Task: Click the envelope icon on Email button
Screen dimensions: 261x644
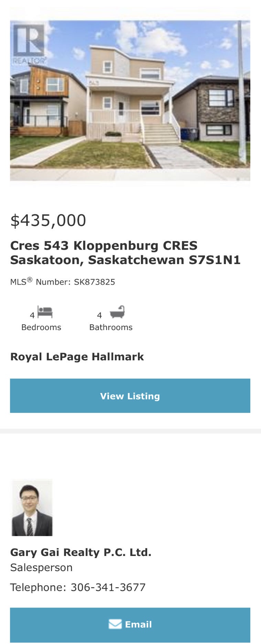Action: pos(115,624)
